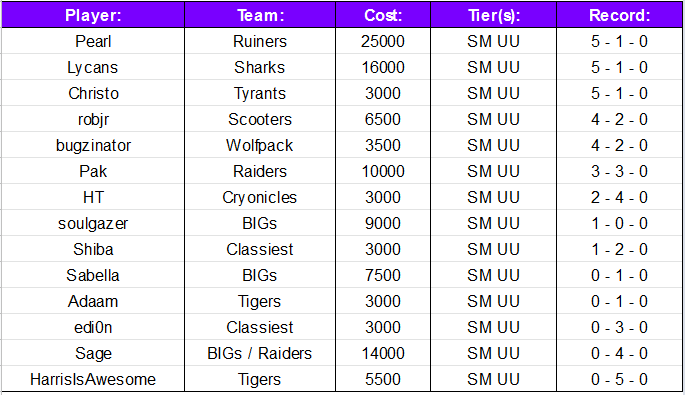This screenshot has width=685, height=395.
Task: Select the Ruiners team cell
Action: click(x=260, y=41)
